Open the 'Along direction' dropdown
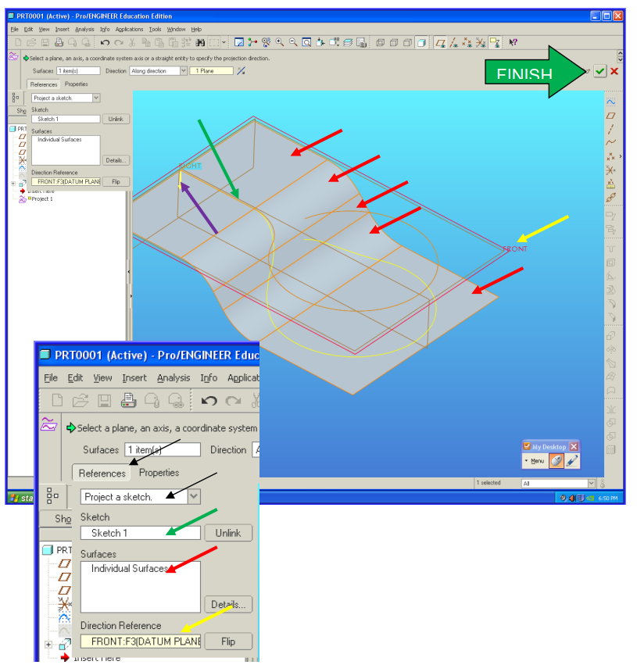 click(184, 71)
